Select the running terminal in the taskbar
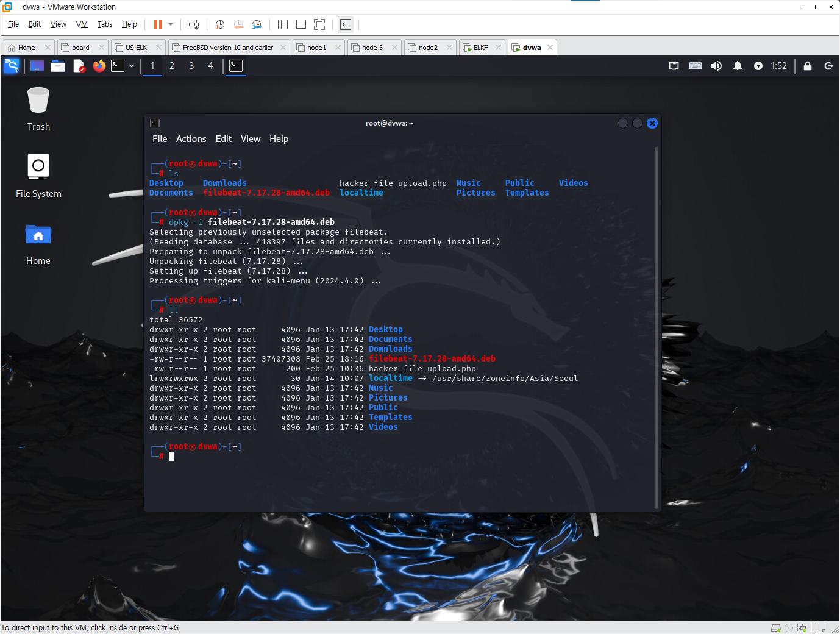This screenshot has width=840, height=634. pyautogui.click(x=236, y=66)
